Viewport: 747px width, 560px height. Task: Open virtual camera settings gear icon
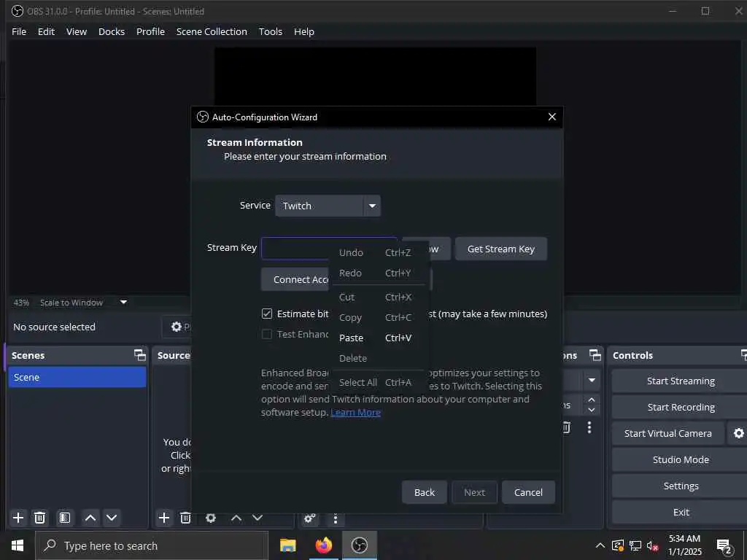(x=738, y=433)
